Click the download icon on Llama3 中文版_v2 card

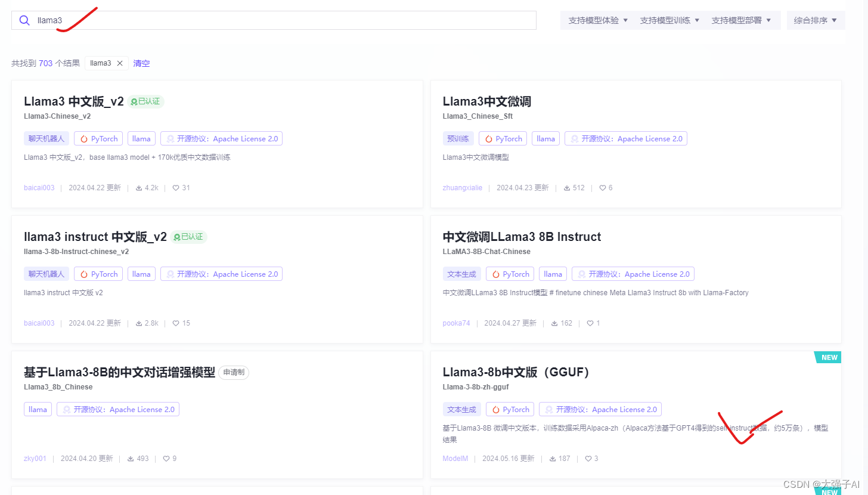point(138,187)
